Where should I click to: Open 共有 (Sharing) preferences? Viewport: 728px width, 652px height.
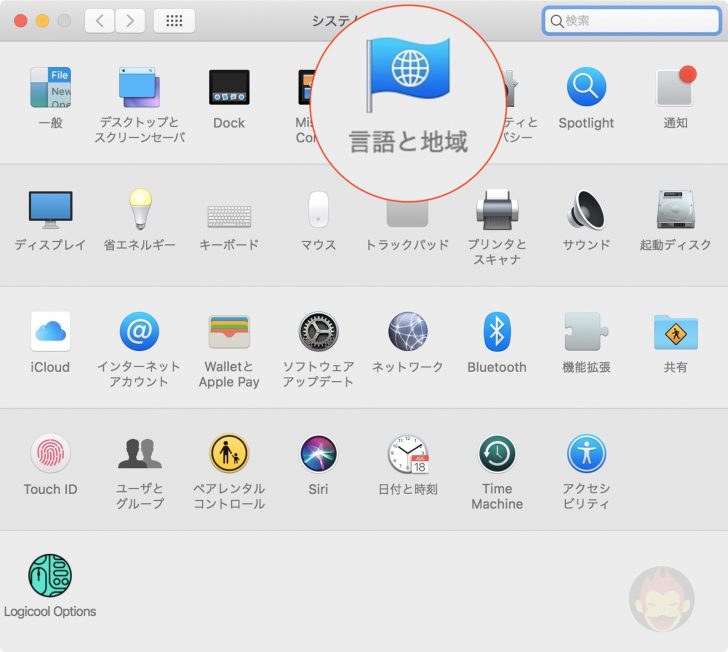tap(676, 333)
